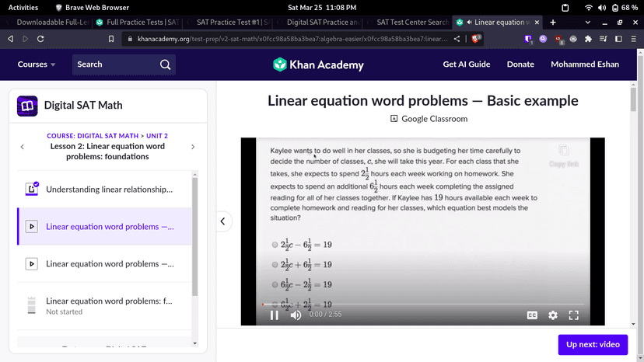The width and height of the screenshot is (644, 362).
Task: Switch to SAT Practice Test #1 tab
Action: pos(229,23)
